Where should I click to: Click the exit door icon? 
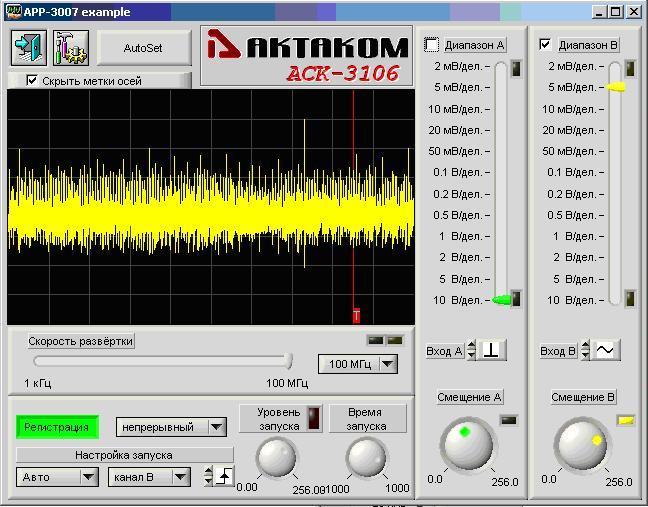28,47
